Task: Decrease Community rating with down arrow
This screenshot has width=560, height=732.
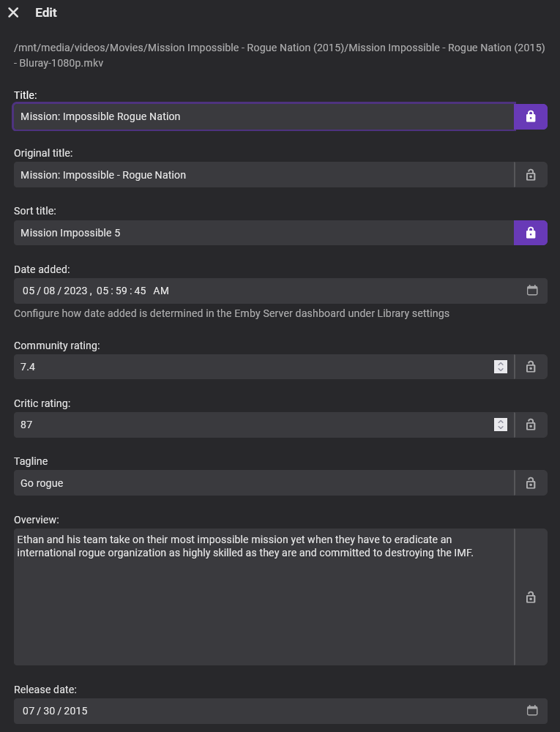Action: coord(501,370)
